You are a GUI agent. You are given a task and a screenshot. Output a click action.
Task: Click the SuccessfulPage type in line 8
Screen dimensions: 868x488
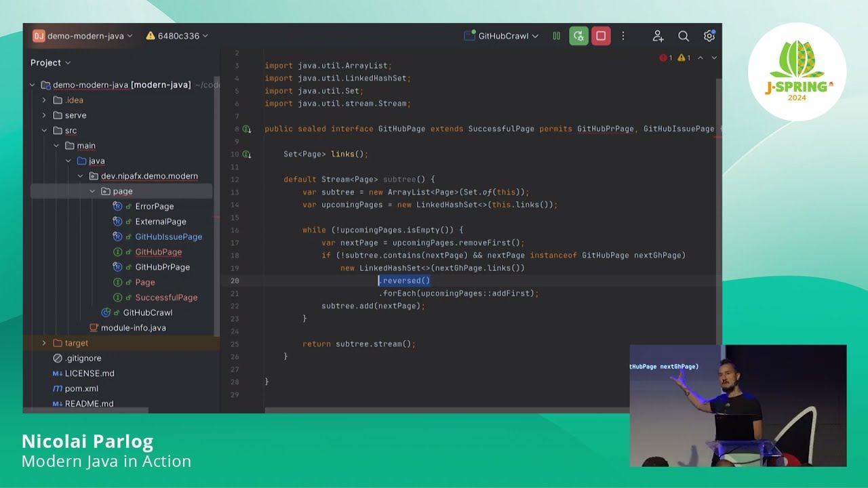(x=501, y=129)
